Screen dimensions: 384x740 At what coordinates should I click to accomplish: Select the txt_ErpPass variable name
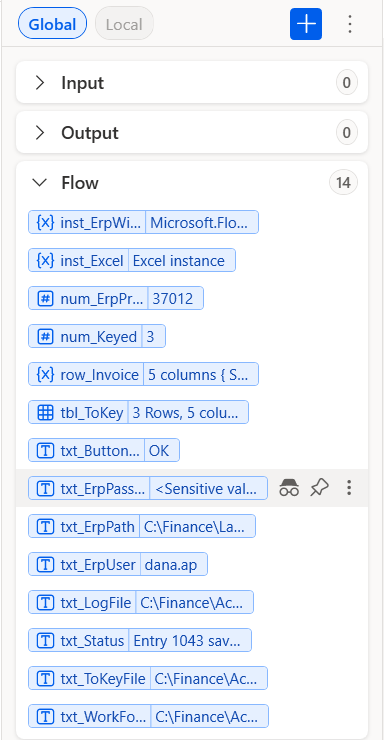(103, 489)
